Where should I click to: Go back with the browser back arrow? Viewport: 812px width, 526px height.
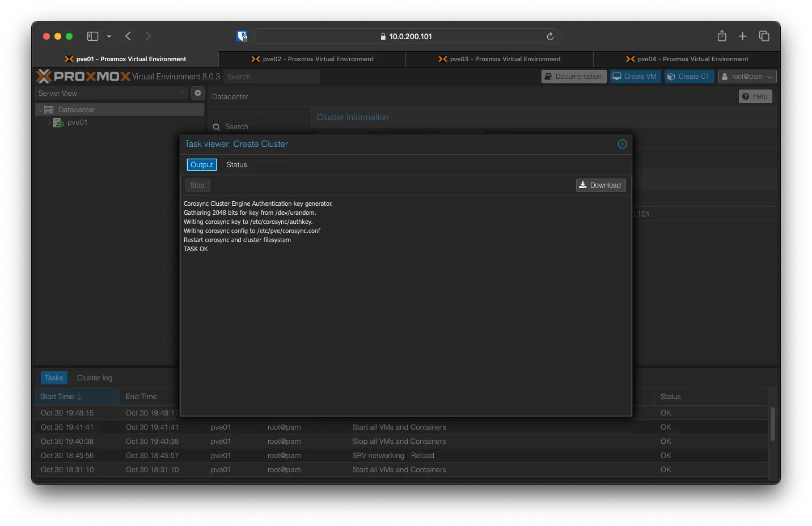(x=128, y=36)
